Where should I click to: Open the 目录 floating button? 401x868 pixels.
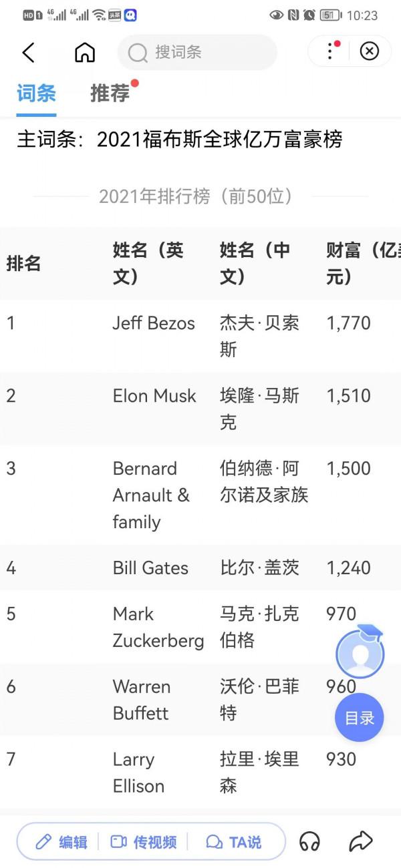(359, 717)
